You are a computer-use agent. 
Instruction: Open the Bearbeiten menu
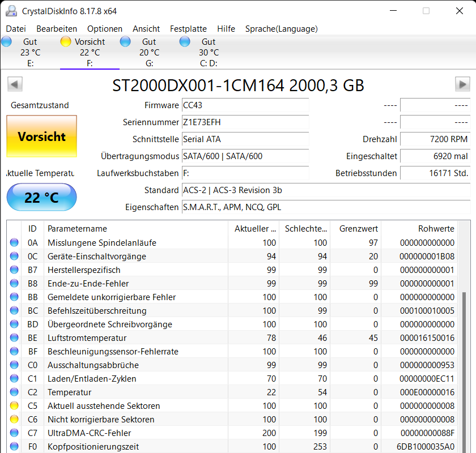[x=57, y=29]
